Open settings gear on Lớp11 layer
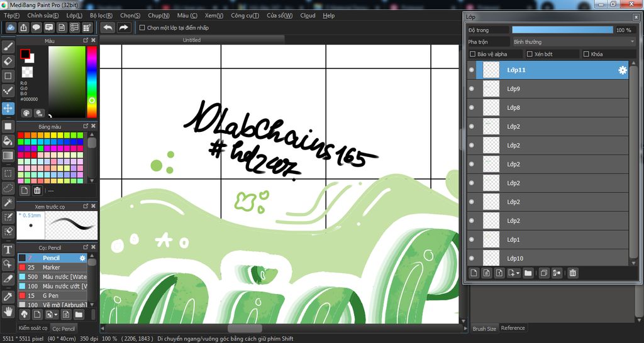The height and width of the screenshot is (343, 644). pyautogui.click(x=623, y=70)
